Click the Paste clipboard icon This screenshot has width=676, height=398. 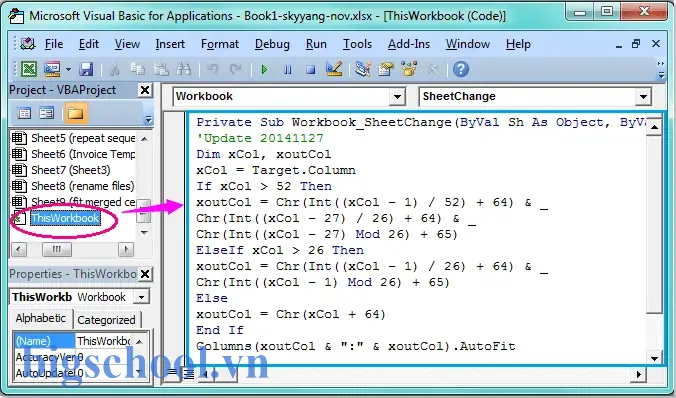[x=161, y=69]
